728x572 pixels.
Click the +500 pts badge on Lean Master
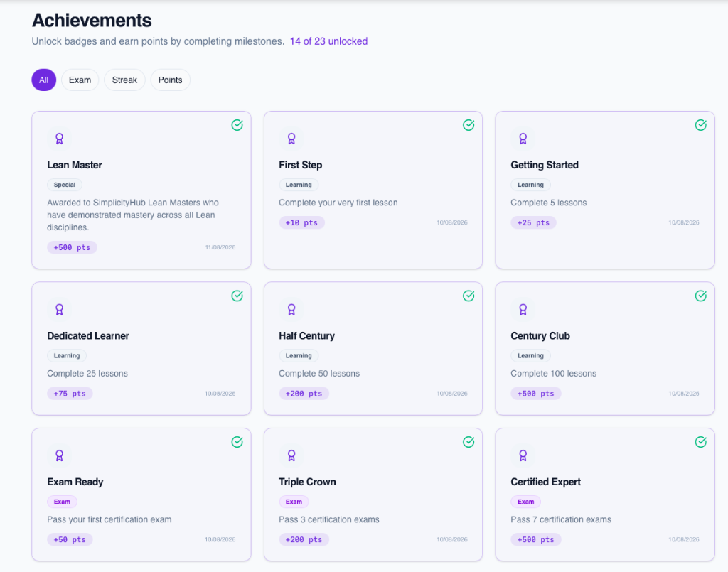click(x=72, y=247)
